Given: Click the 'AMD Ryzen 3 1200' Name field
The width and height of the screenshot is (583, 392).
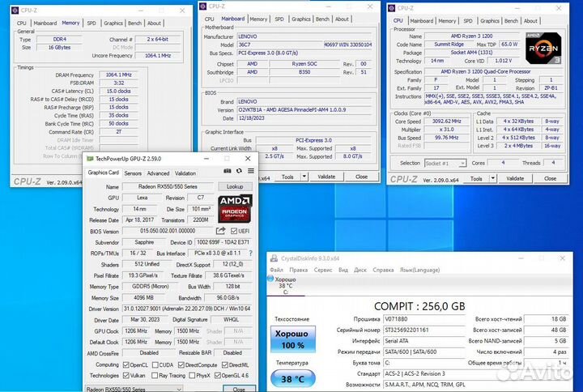Looking at the screenshot, I should [x=471, y=36].
